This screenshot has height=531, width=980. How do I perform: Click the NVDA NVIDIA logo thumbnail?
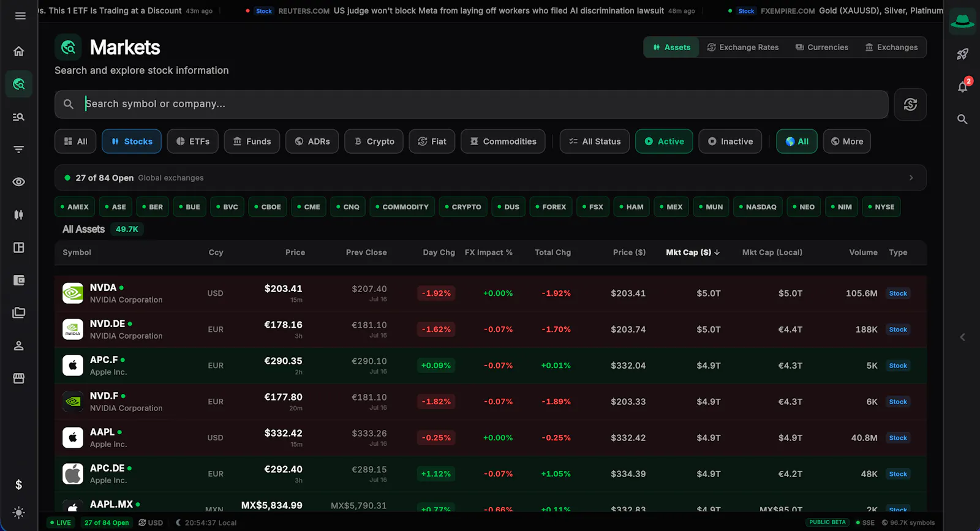click(x=73, y=293)
